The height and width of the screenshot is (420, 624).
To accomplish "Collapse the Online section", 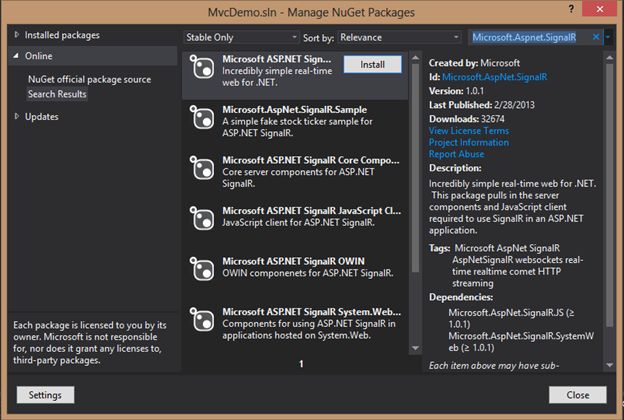I will 15,57.
